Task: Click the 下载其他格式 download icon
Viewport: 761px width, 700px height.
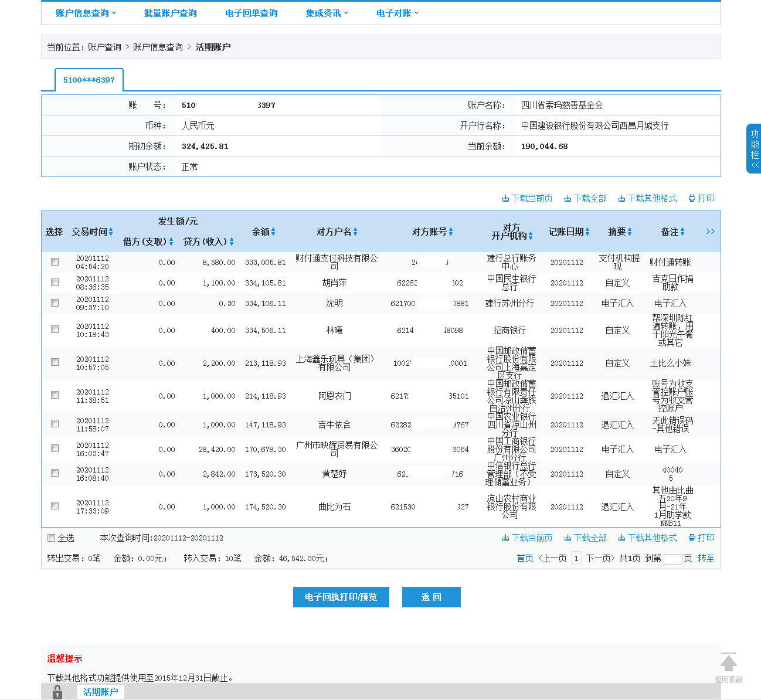Action: coord(621,198)
